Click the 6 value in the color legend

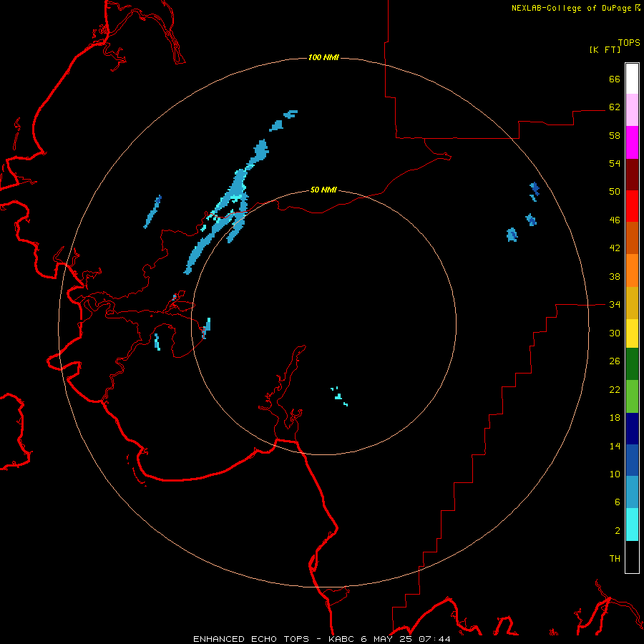[618, 502]
